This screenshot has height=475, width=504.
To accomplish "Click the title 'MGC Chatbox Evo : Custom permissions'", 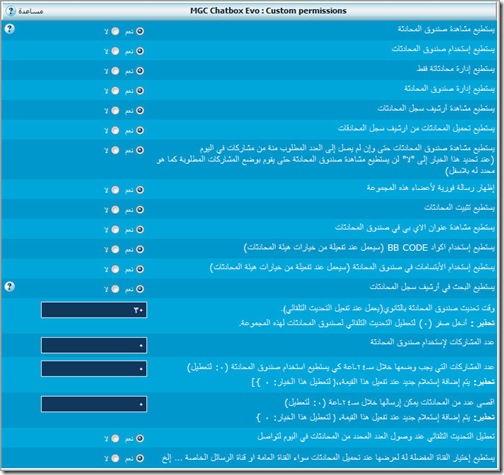I will (x=268, y=11).
